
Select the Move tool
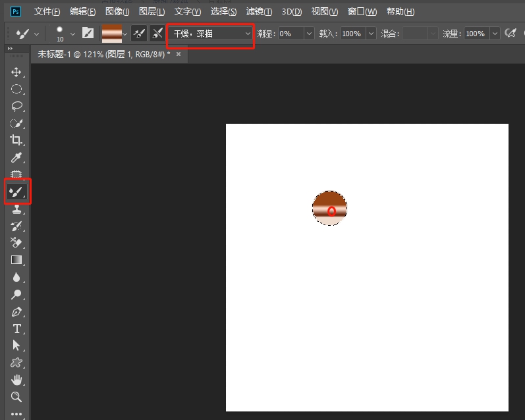(x=16, y=72)
